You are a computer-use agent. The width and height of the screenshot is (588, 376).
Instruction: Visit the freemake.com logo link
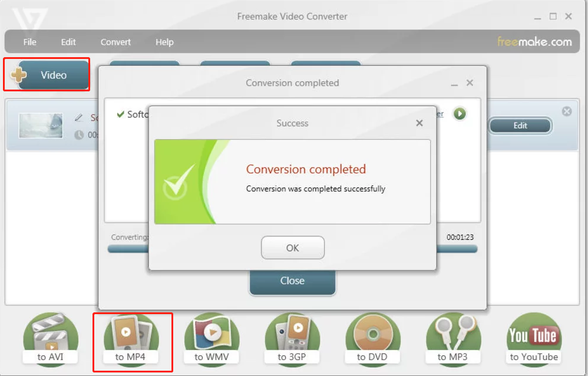[534, 41]
